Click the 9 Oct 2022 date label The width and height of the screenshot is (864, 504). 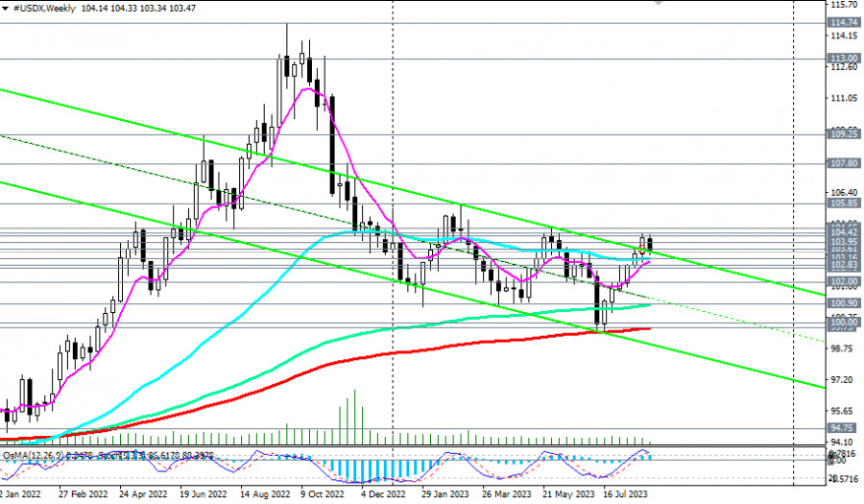[x=322, y=494]
